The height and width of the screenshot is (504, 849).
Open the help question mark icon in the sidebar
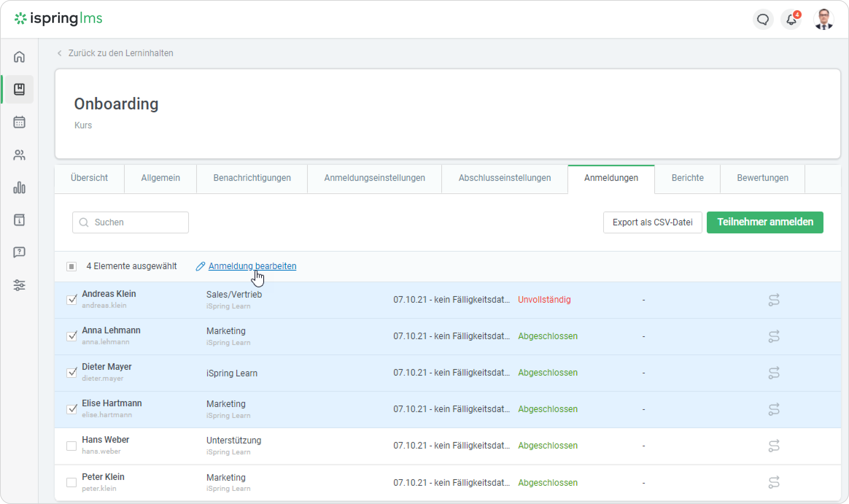(x=19, y=252)
